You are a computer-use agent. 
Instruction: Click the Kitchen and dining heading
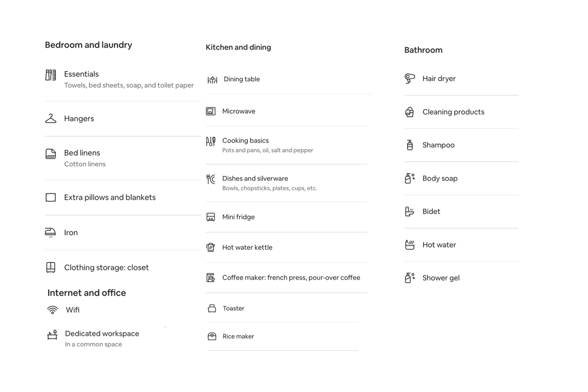click(x=238, y=47)
